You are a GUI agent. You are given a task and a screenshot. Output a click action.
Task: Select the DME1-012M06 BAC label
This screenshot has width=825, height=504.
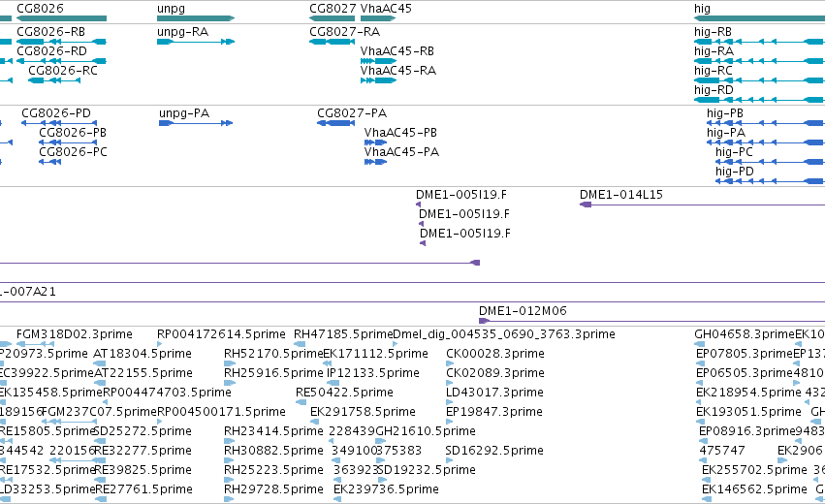click(523, 311)
